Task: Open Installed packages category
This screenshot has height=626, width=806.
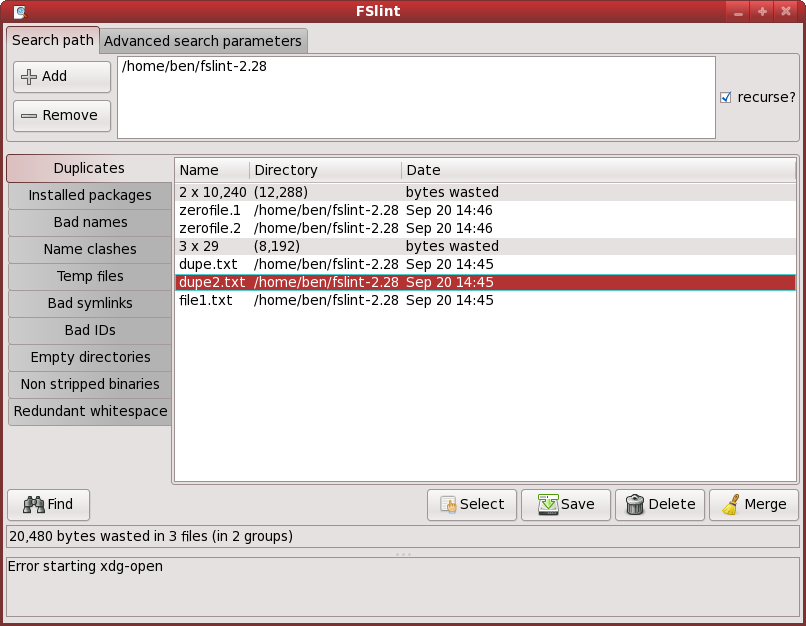Action: [90, 195]
